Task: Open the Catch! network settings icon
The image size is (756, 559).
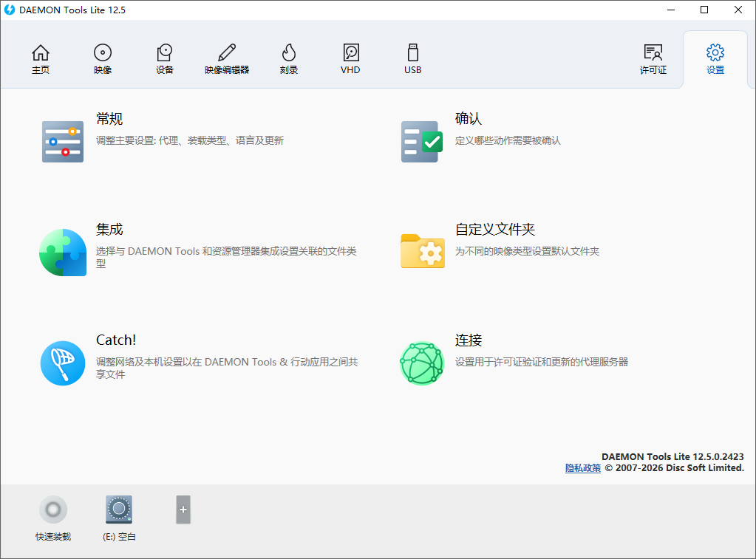Action: pos(62,363)
